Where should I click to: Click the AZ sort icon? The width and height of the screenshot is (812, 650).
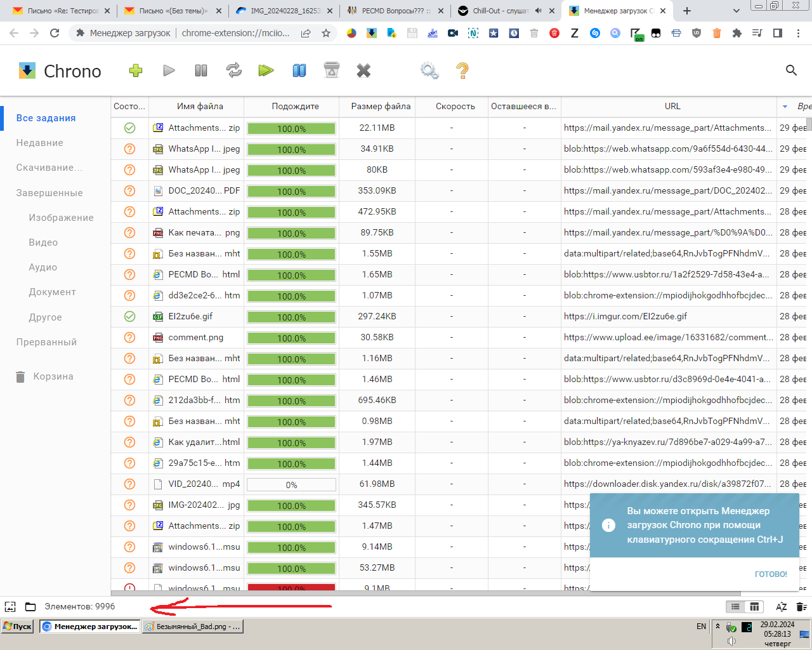pos(782,607)
